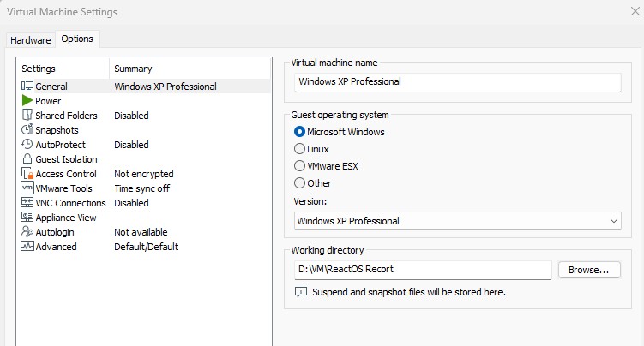Click the Virtual machine name field

(458, 82)
